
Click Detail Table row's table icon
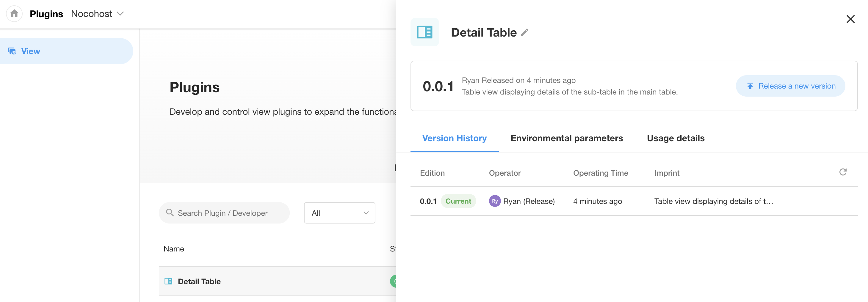click(168, 281)
